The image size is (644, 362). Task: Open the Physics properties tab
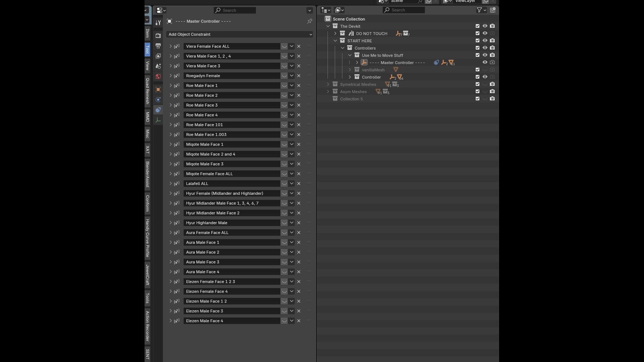point(158,100)
